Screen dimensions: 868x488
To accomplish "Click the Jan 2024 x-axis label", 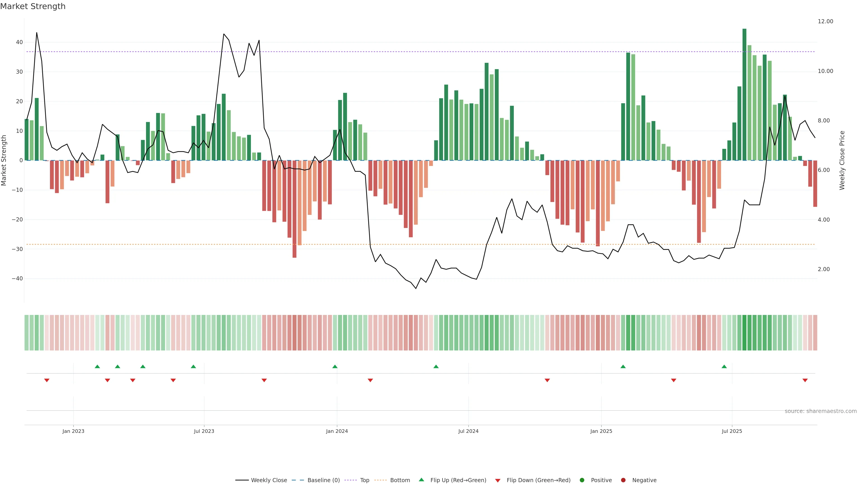I will (x=337, y=431).
